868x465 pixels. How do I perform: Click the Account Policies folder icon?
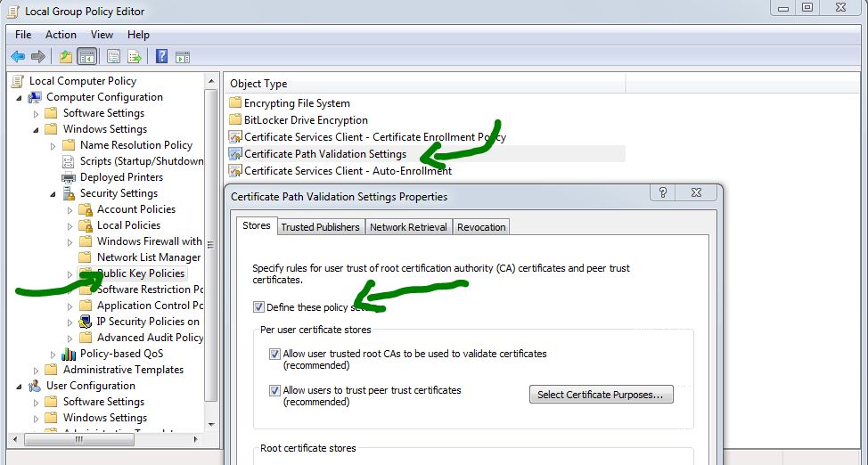coord(86,209)
